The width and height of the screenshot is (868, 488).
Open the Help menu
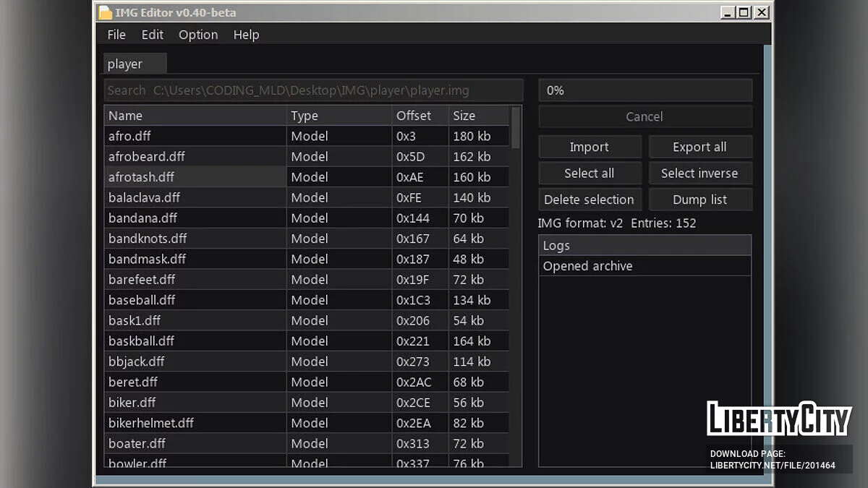click(x=246, y=35)
